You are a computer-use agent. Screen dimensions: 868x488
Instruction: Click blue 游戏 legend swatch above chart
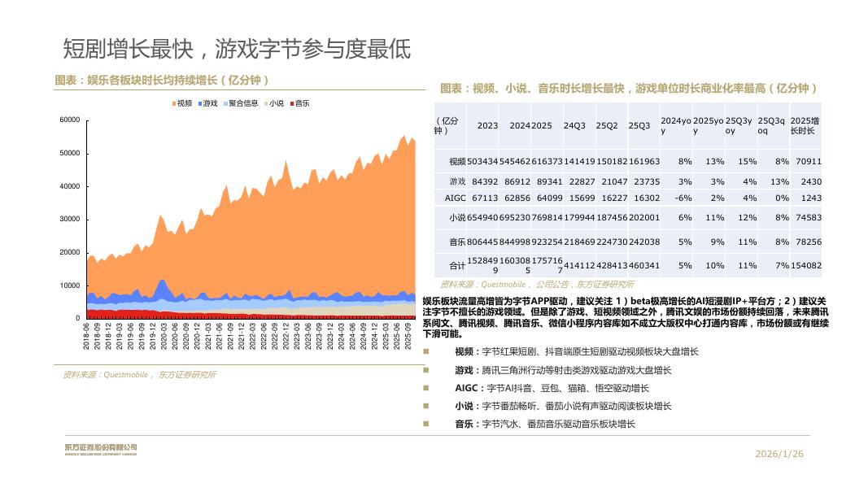pyautogui.click(x=200, y=103)
